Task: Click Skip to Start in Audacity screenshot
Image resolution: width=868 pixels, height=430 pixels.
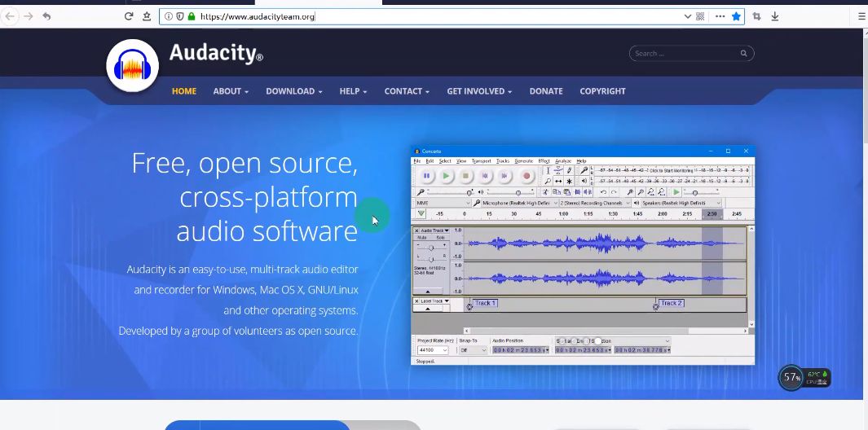Action: pyautogui.click(x=485, y=176)
